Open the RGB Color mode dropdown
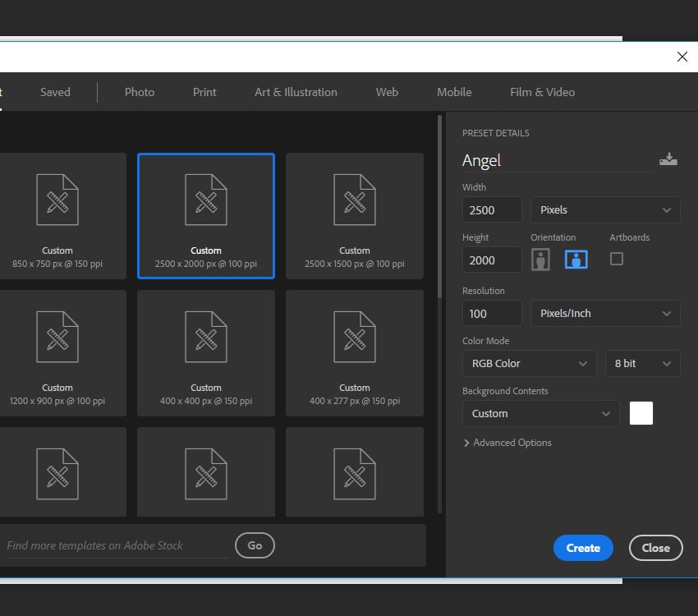The width and height of the screenshot is (698, 616). point(529,363)
